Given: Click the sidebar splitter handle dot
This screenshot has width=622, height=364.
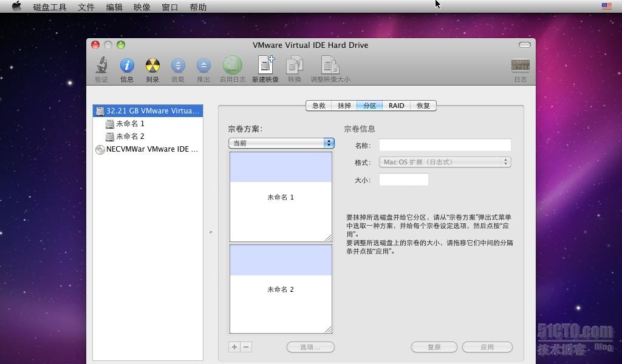Looking at the screenshot, I should click(211, 232).
